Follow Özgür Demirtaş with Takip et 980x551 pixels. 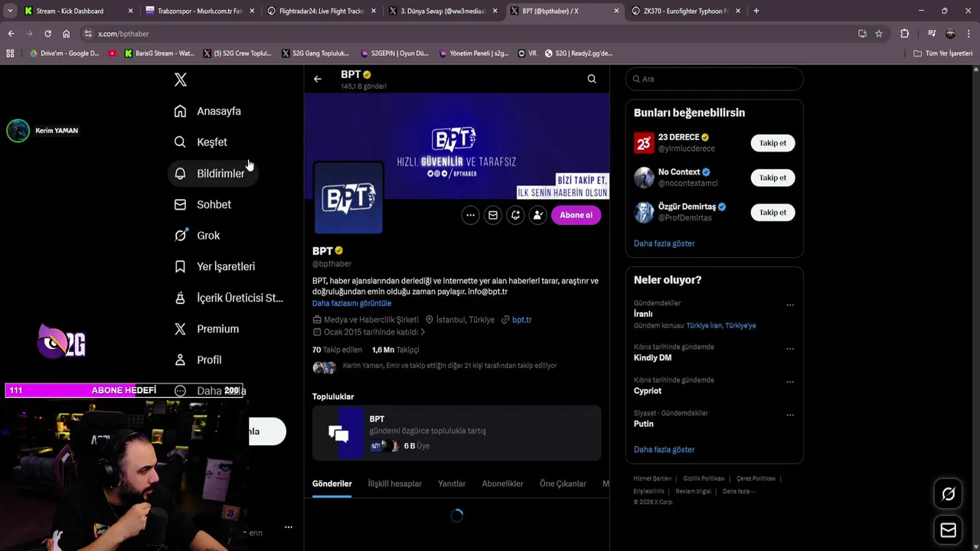click(x=773, y=213)
